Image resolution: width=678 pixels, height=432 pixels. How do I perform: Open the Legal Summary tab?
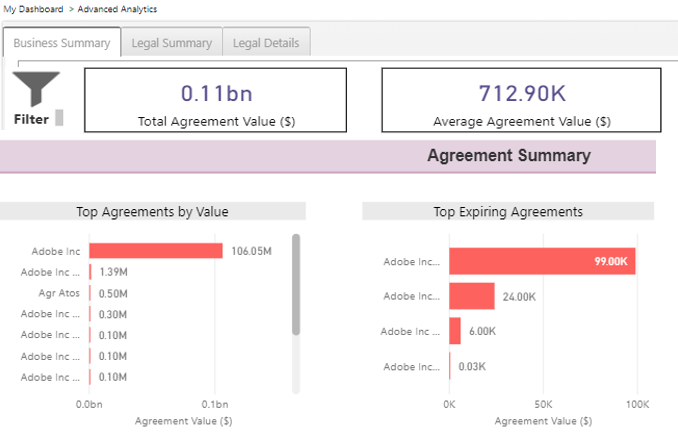(171, 43)
